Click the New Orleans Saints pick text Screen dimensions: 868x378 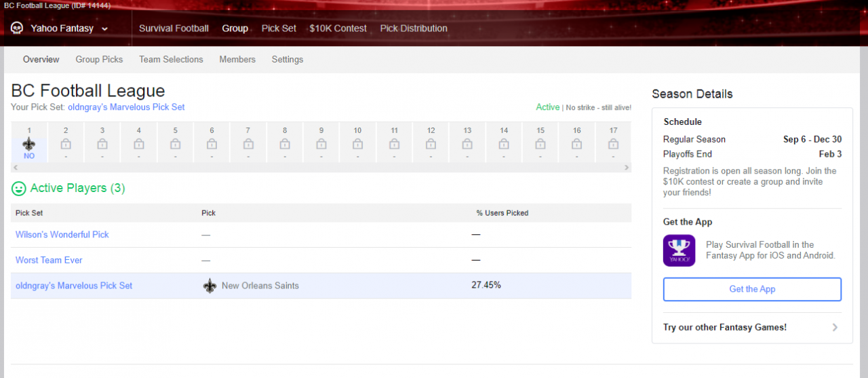(260, 286)
